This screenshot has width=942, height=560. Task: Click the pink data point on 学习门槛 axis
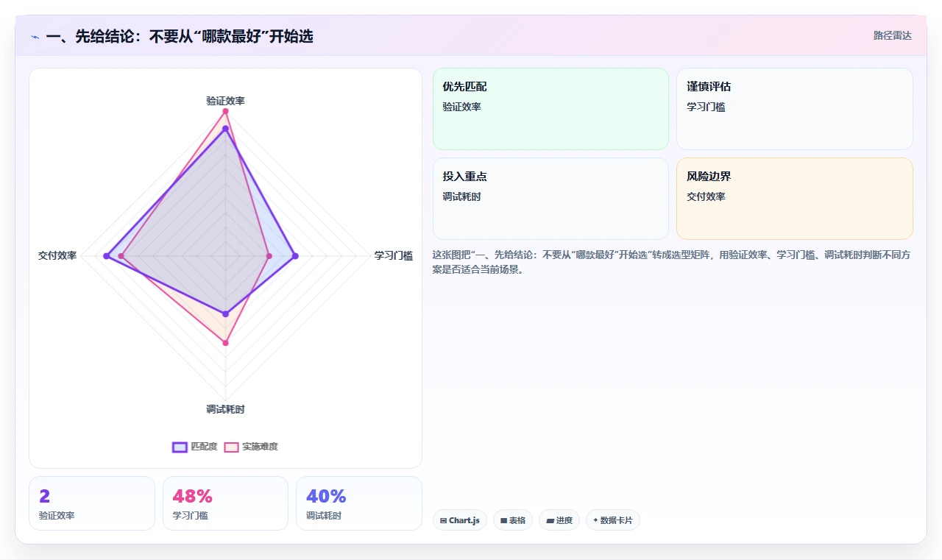269,256
